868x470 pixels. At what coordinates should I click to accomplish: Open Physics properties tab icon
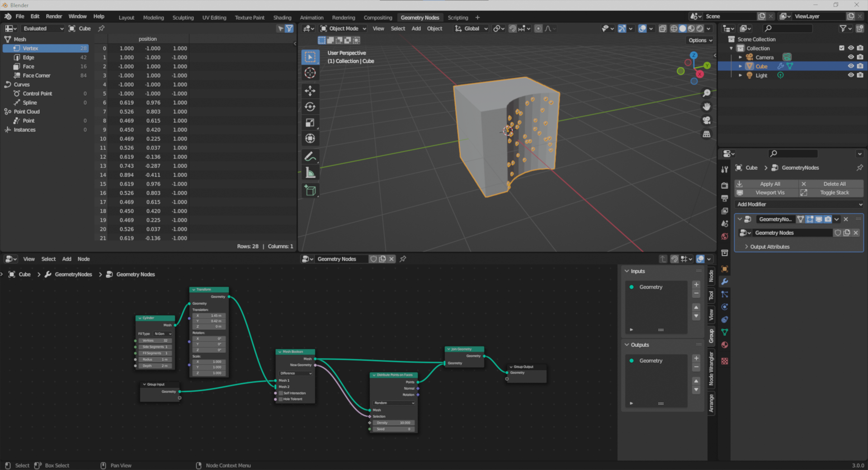click(x=725, y=307)
